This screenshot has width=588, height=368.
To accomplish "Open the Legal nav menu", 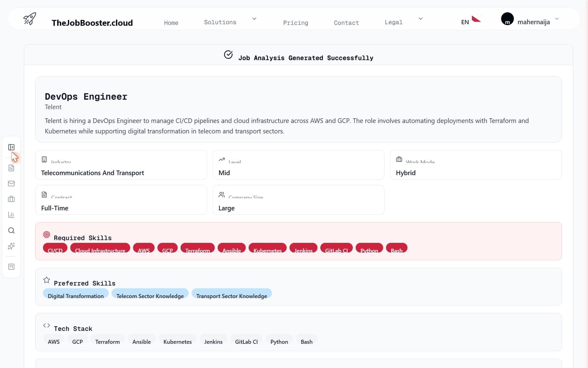I will (394, 22).
